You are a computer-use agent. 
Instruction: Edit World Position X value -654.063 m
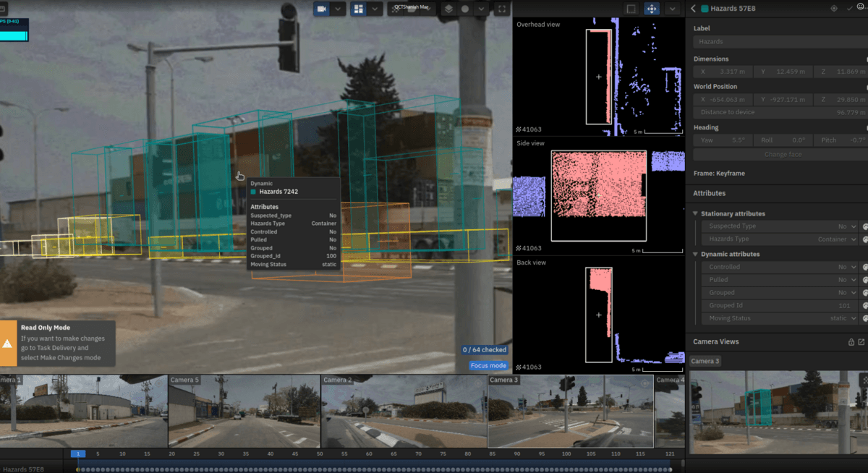tap(724, 99)
